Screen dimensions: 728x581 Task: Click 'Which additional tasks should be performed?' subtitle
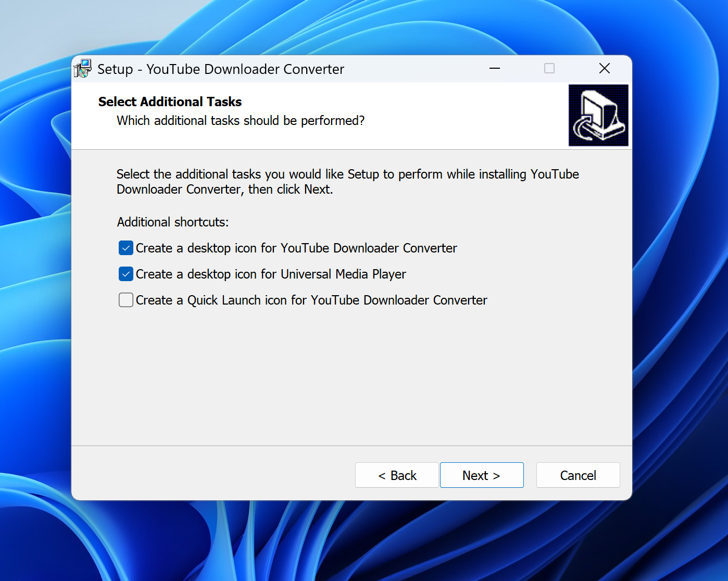tap(241, 121)
